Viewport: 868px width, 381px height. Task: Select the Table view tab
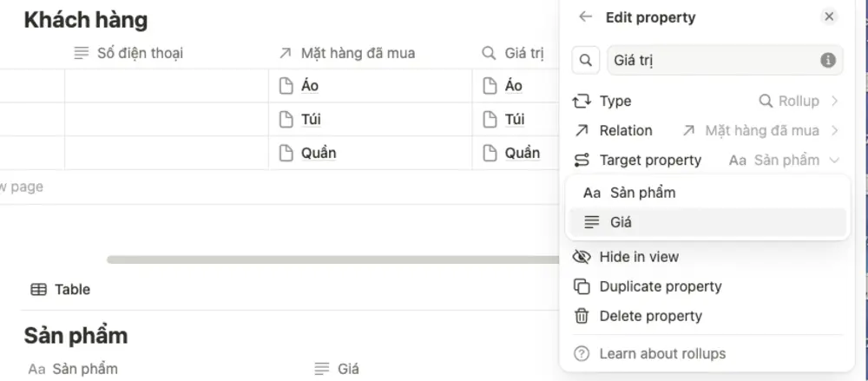[61, 289]
